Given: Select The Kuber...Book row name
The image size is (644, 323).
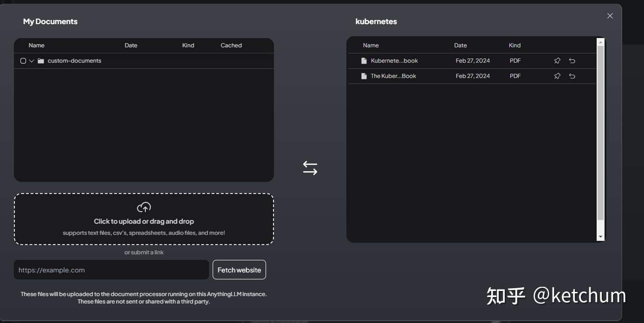Looking at the screenshot, I should tap(393, 76).
